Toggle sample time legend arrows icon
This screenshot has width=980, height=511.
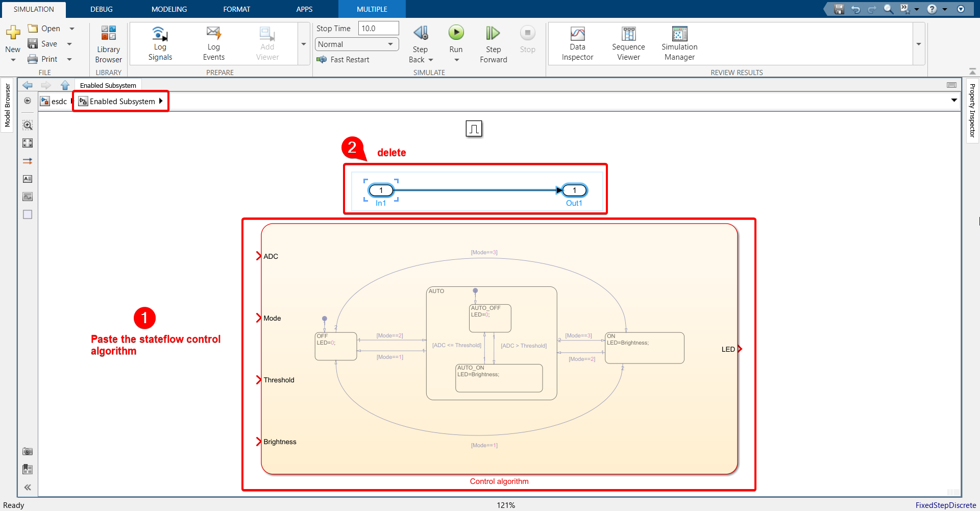[x=28, y=161]
